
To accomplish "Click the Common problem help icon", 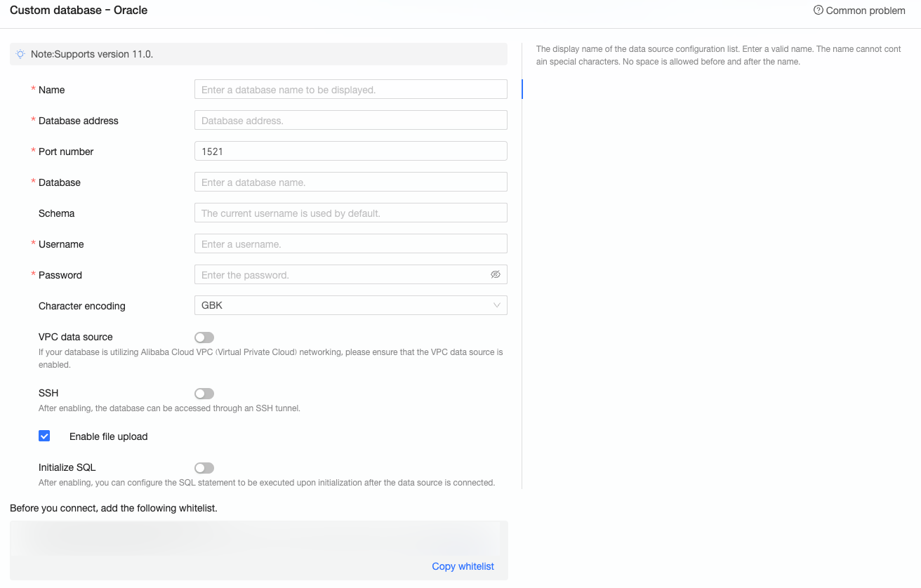I will [818, 11].
